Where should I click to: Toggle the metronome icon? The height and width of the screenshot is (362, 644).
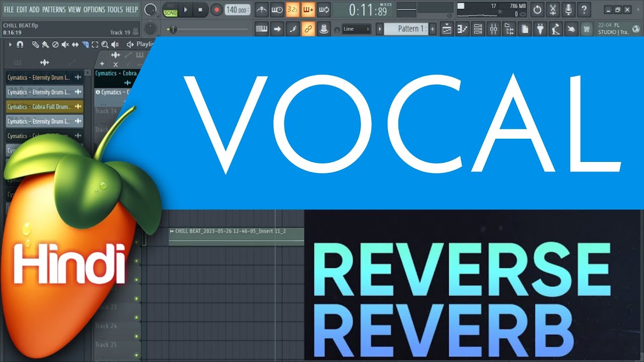[262, 10]
